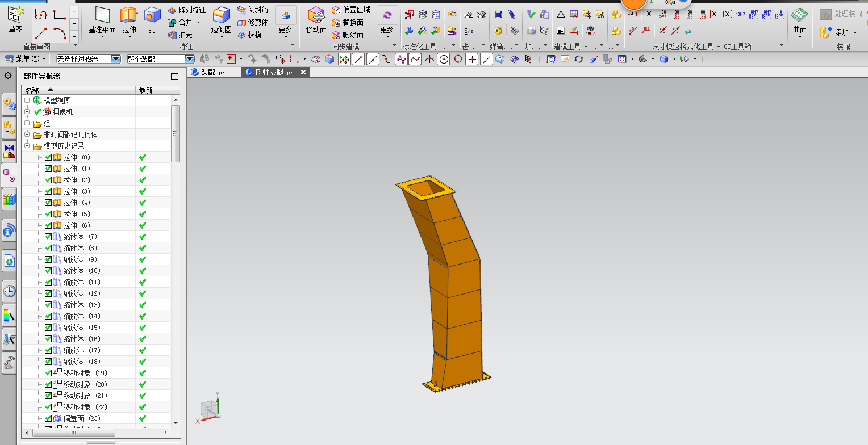This screenshot has width=868, height=445.
Task: Select the 缩放体 (18) tree row
Action: click(97, 362)
